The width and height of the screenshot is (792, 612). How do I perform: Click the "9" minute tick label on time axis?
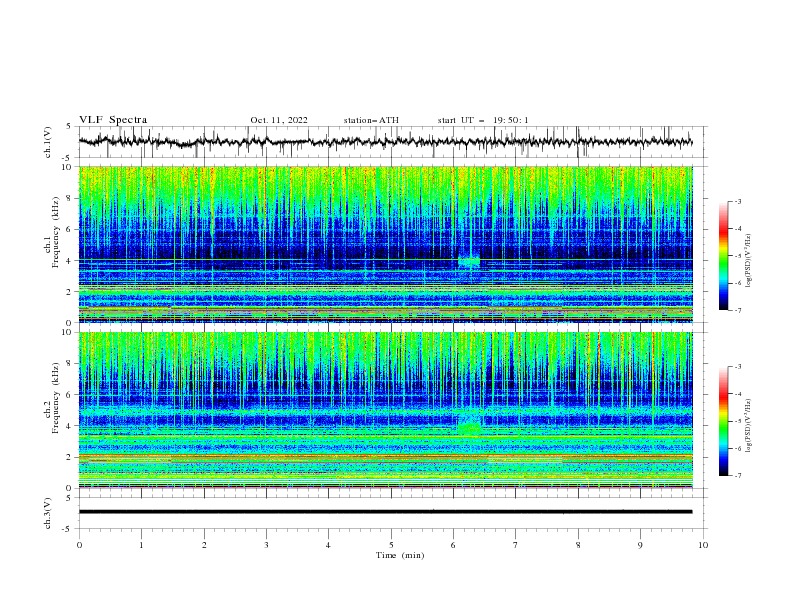pos(640,545)
